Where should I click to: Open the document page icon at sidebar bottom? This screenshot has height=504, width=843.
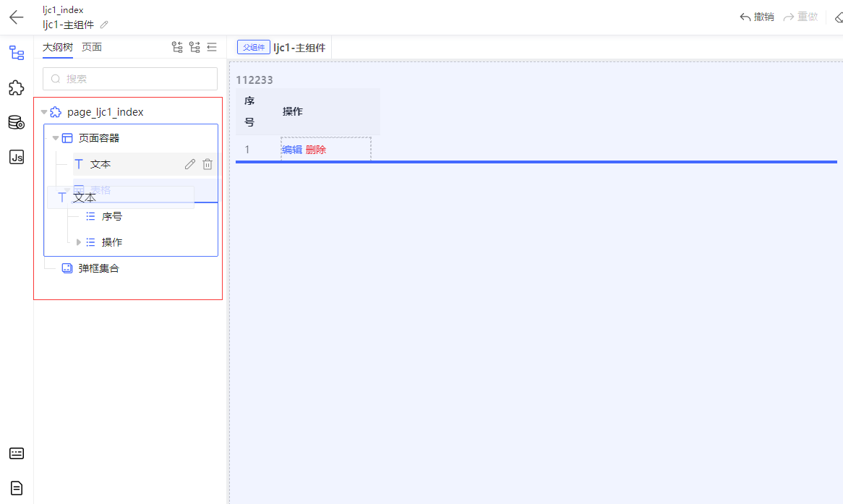coord(17,488)
